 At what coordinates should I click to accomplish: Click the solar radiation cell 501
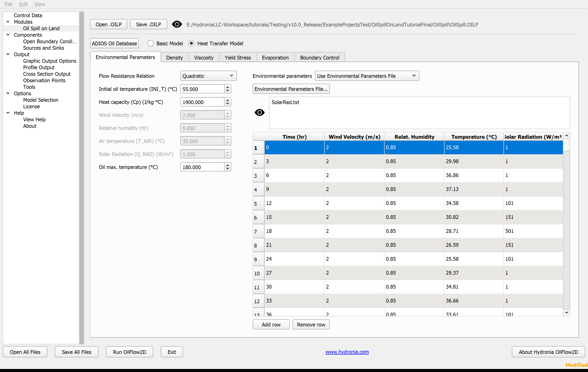click(x=533, y=231)
